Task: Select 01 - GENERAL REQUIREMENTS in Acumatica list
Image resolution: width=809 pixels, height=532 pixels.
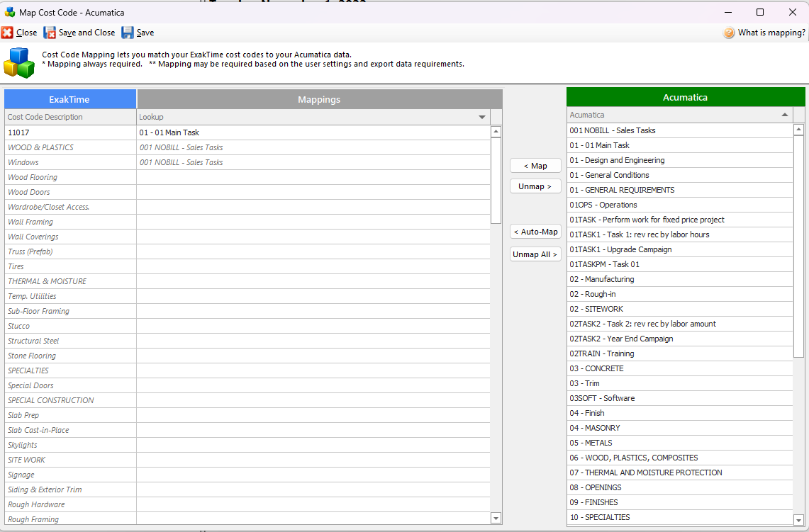Action: click(680, 191)
